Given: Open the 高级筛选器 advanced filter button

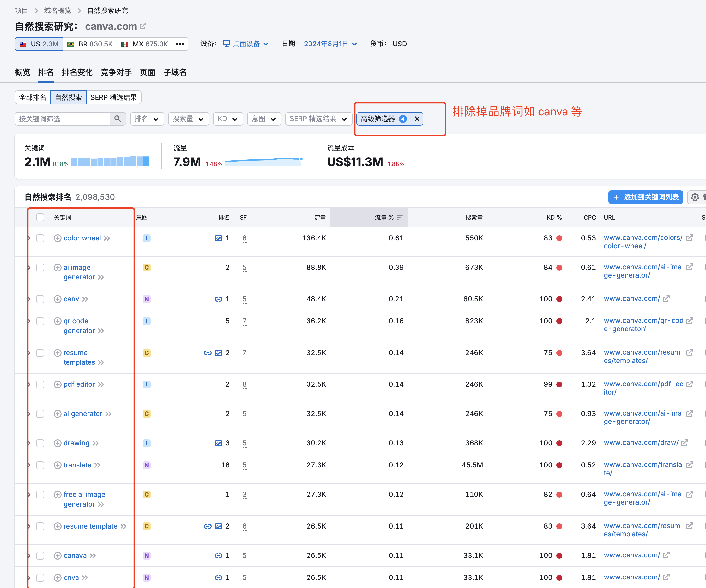Looking at the screenshot, I should pyautogui.click(x=384, y=119).
